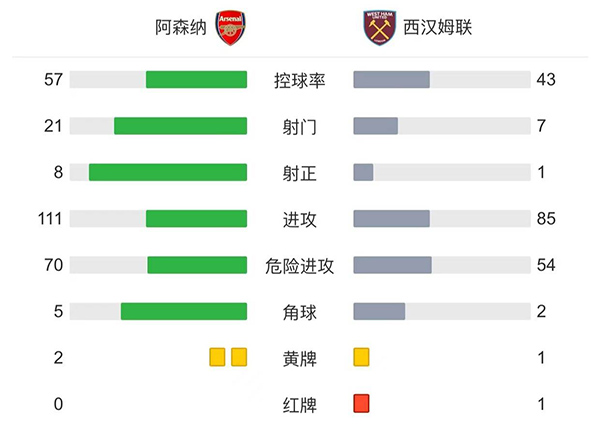This screenshot has width=600, height=427.
Task: Click the 黄牌 row label
Action: [x=300, y=358]
